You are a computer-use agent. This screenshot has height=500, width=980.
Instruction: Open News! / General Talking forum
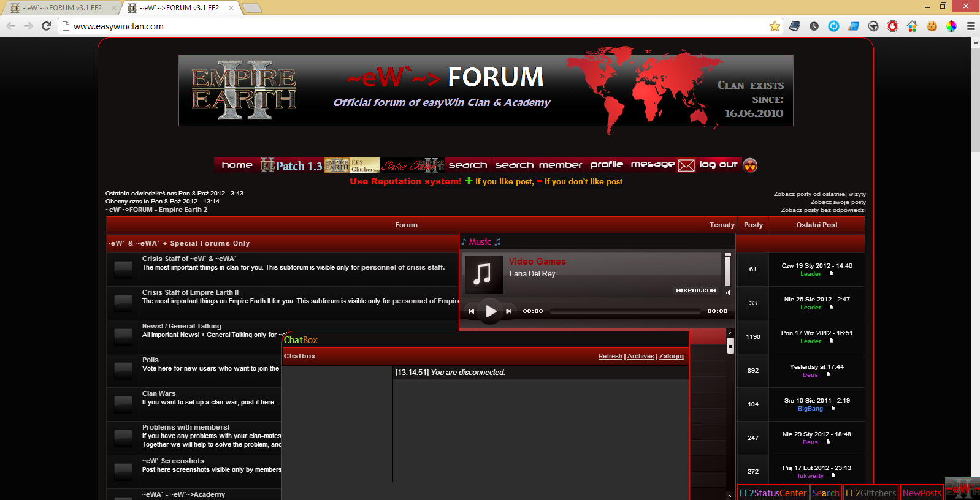click(x=182, y=326)
